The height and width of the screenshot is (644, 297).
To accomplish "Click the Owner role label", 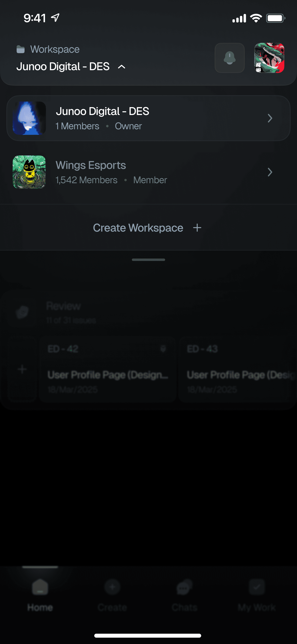I will [128, 126].
